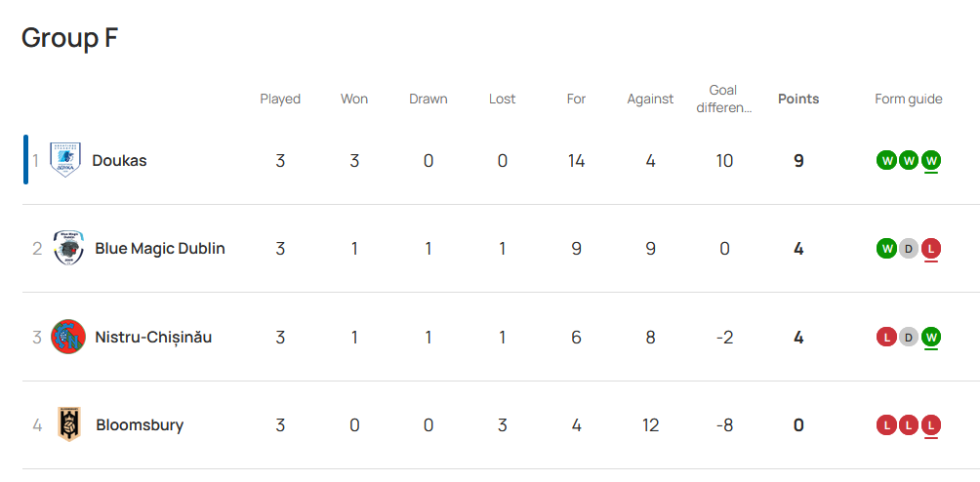Screen dimensions: 980x482
Task: Click the Doukas club crest
Action: [x=65, y=160]
